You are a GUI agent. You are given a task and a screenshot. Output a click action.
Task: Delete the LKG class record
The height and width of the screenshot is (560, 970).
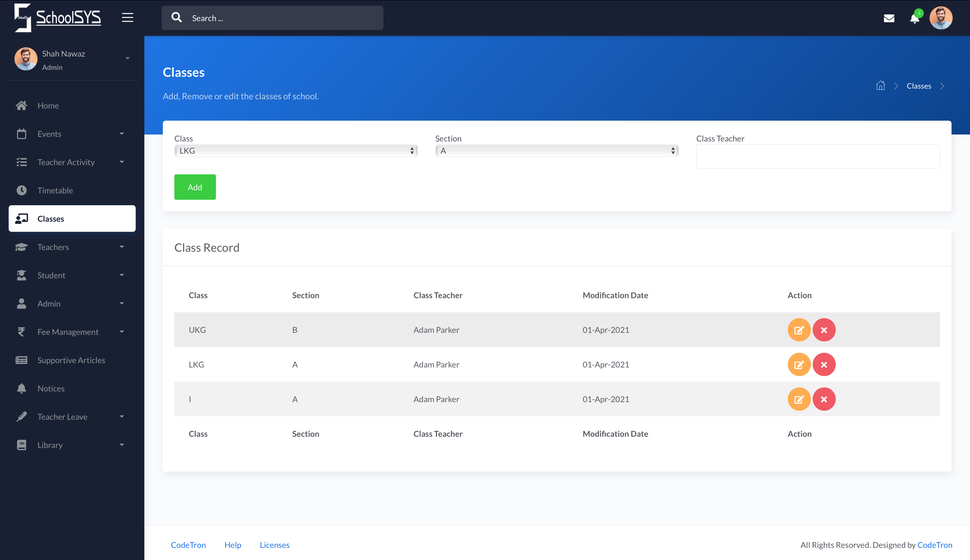pyautogui.click(x=824, y=365)
